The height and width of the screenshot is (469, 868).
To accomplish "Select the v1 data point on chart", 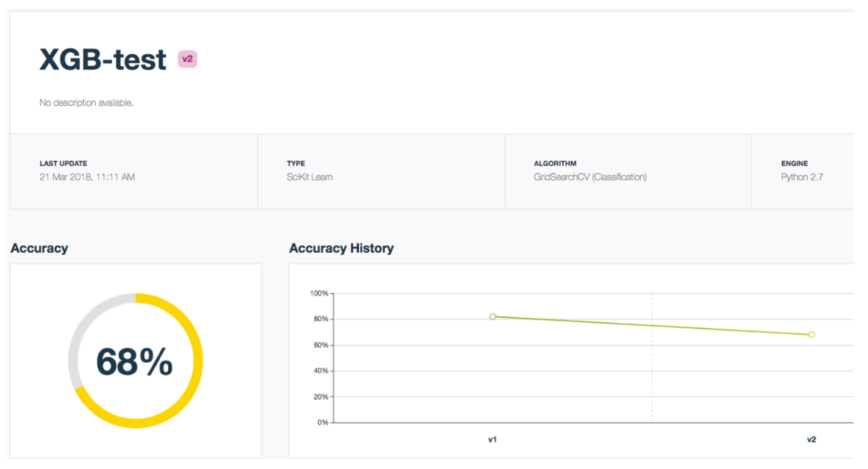I will coord(492,316).
